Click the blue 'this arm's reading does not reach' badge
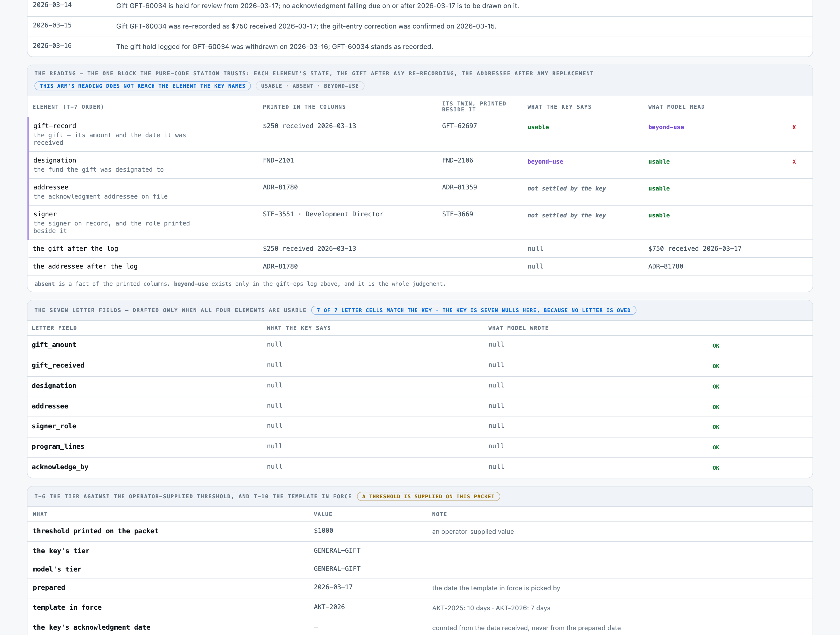840x635 pixels. (x=142, y=86)
